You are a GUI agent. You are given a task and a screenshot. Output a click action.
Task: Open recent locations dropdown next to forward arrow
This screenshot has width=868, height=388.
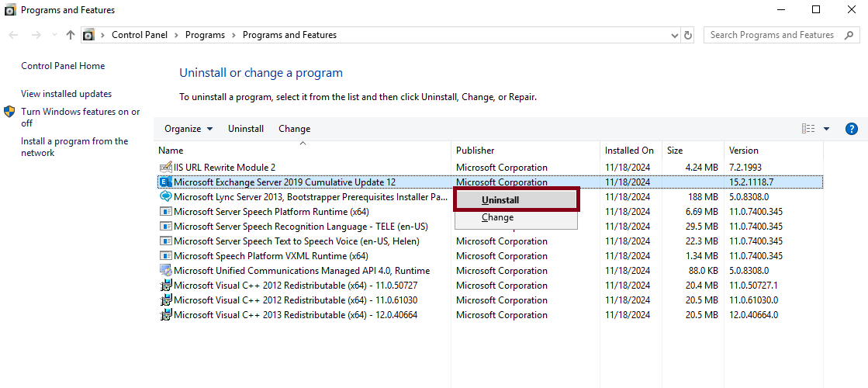[54, 35]
